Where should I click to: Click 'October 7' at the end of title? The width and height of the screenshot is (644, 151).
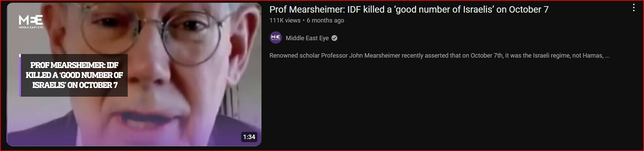tap(529, 10)
